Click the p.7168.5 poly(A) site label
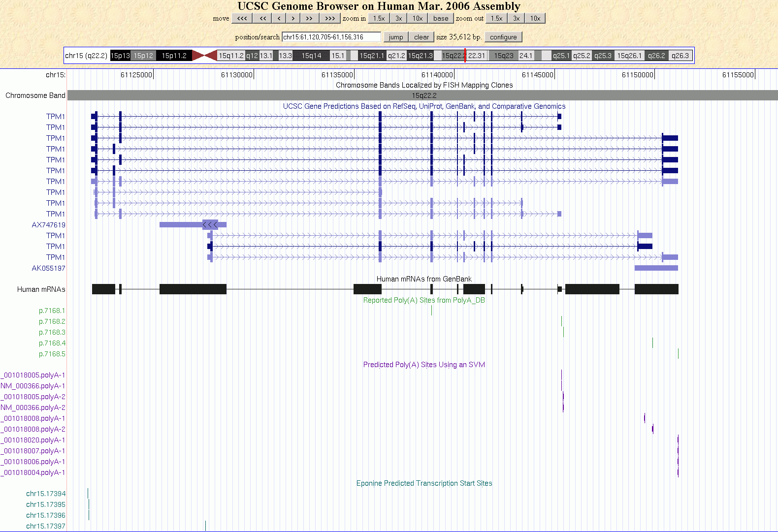 point(52,354)
